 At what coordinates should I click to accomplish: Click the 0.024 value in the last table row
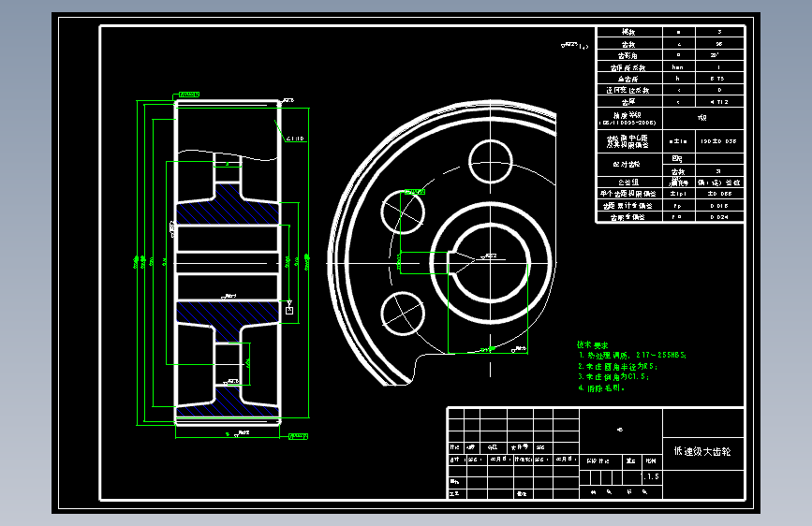tap(719, 217)
